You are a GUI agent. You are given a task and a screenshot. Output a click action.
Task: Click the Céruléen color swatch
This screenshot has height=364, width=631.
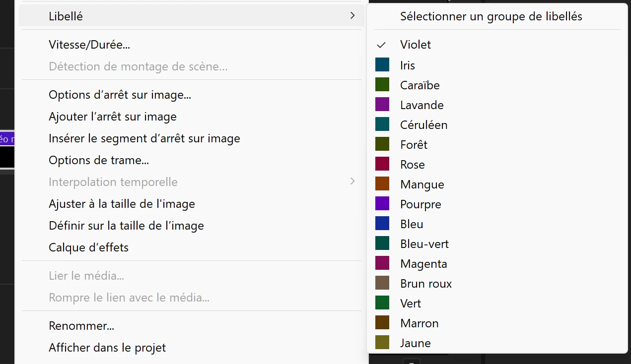point(382,124)
